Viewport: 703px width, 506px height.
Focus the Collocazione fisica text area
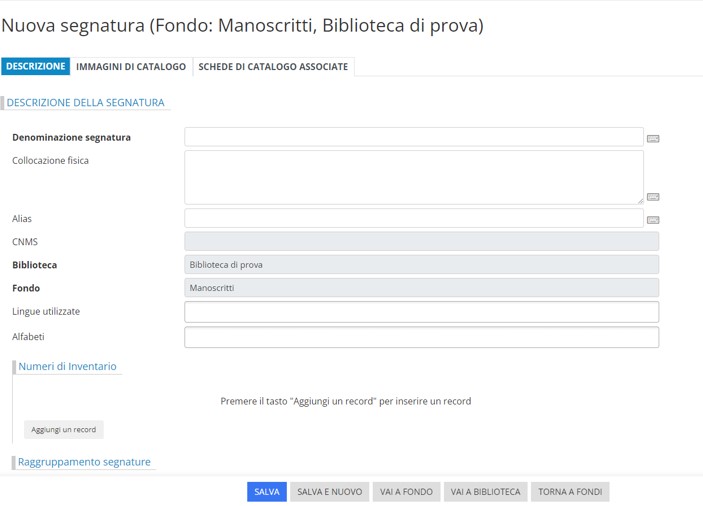click(x=413, y=177)
